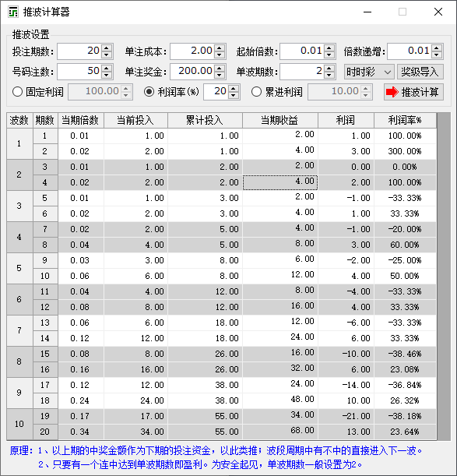The width and height of the screenshot is (457, 476).
Task: Click the 推波计算 button with red arrow
Action: coord(413,92)
